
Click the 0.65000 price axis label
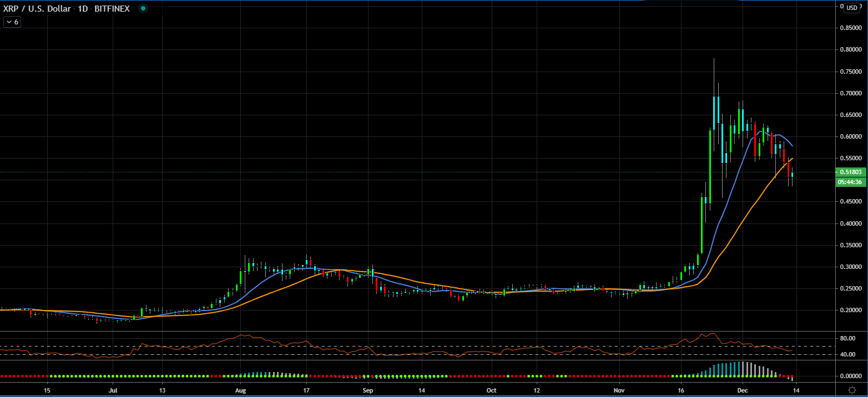coord(851,115)
